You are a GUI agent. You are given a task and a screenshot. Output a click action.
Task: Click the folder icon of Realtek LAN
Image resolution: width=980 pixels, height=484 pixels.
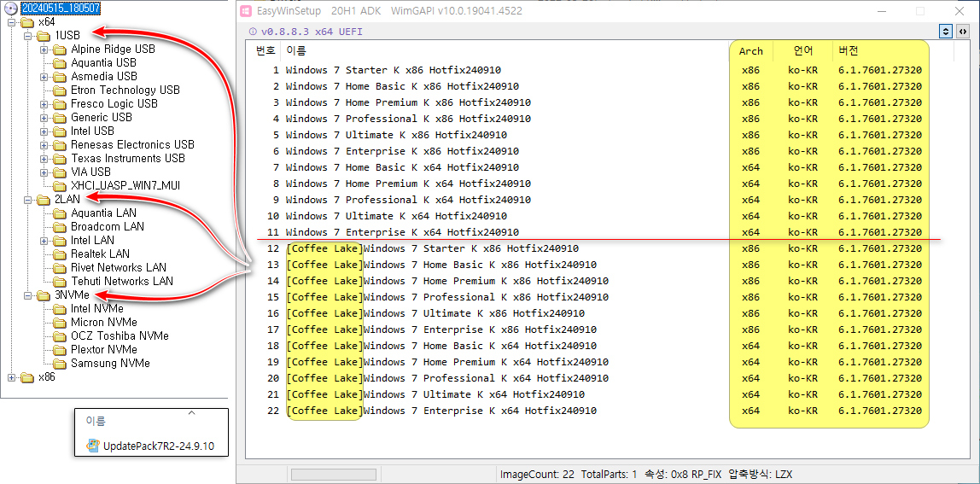tap(60, 254)
